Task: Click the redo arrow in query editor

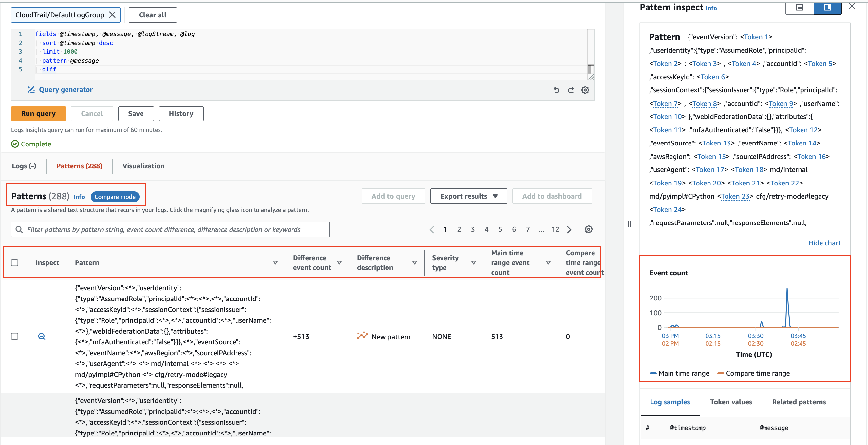Action: coord(571,90)
